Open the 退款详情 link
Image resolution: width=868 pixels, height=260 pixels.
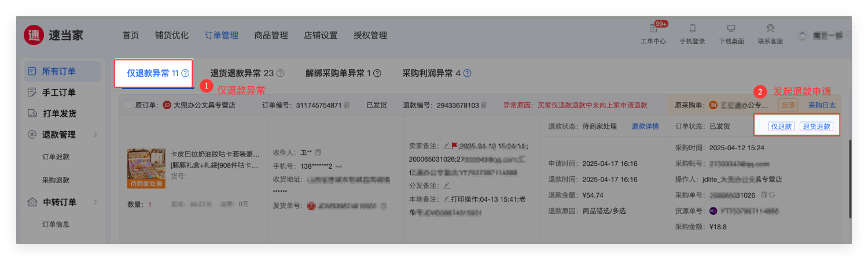pyautogui.click(x=645, y=127)
